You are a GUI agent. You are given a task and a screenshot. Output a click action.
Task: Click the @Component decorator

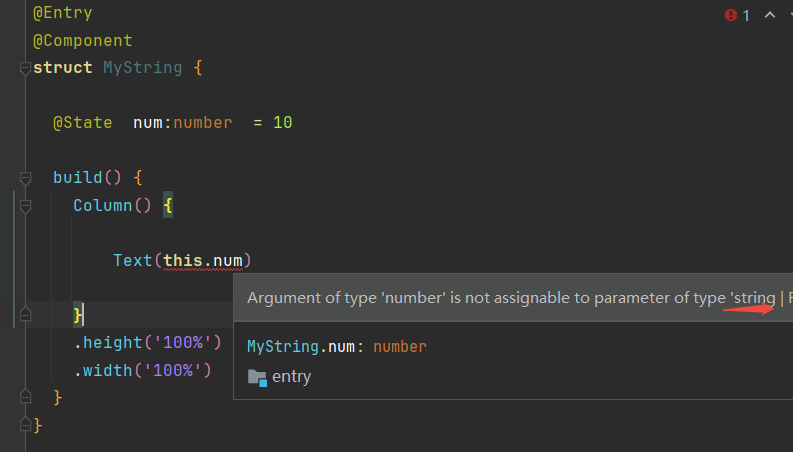(x=82, y=41)
